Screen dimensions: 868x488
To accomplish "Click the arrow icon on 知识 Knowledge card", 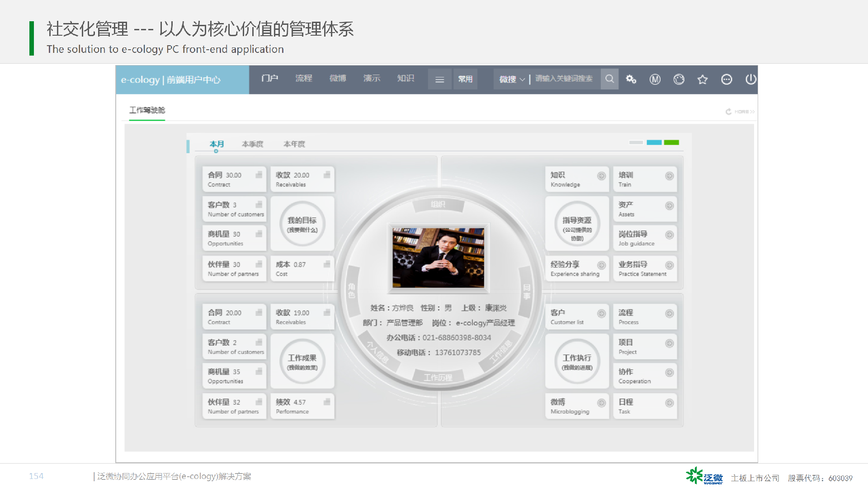I will [601, 176].
